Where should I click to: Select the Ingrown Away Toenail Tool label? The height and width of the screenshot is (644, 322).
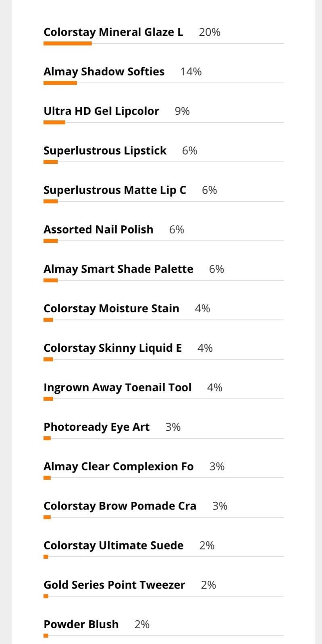(117, 387)
